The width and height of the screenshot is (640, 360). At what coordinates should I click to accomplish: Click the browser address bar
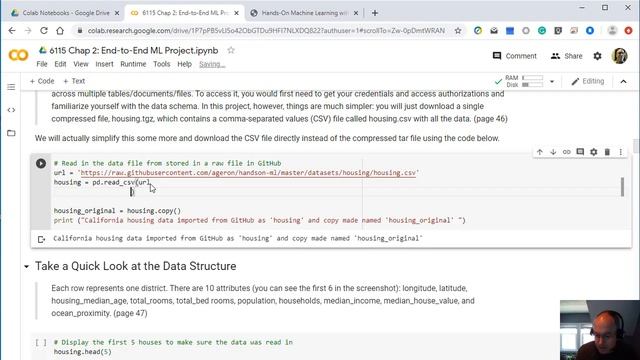pos(266,31)
